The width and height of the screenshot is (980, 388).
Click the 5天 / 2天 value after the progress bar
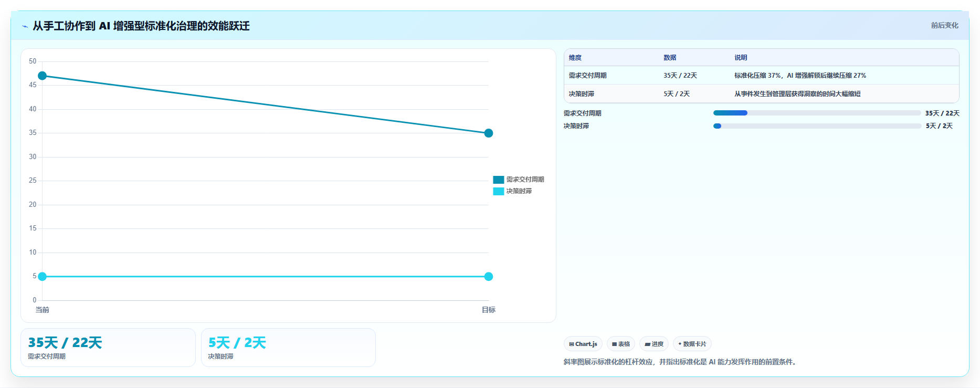pyautogui.click(x=939, y=126)
